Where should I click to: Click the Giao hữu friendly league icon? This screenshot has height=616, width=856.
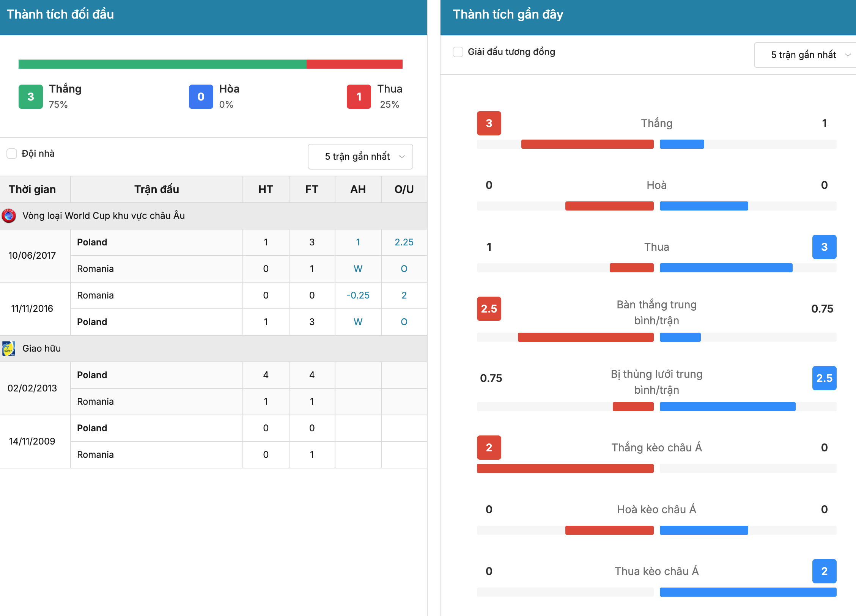9,348
